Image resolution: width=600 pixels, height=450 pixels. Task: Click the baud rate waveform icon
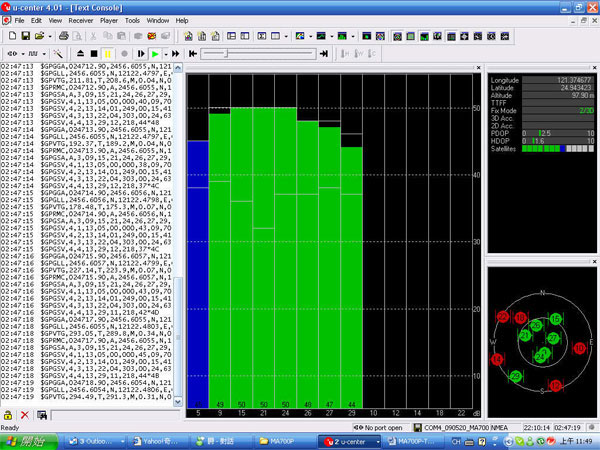[33, 54]
